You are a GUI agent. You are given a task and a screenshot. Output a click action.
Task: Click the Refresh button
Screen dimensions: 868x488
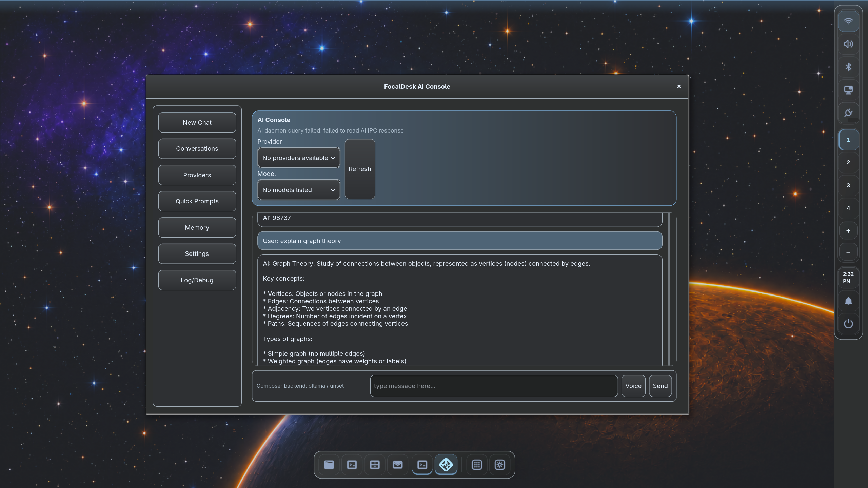click(x=360, y=169)
